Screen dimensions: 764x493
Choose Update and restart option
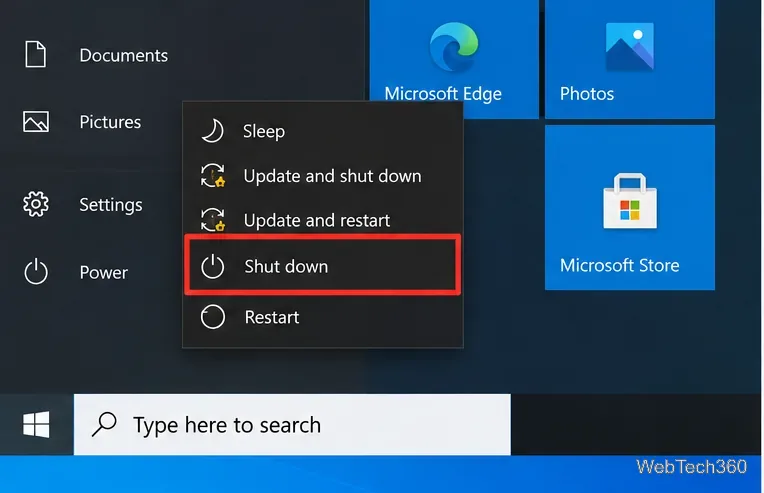click(x=317, y=220)
